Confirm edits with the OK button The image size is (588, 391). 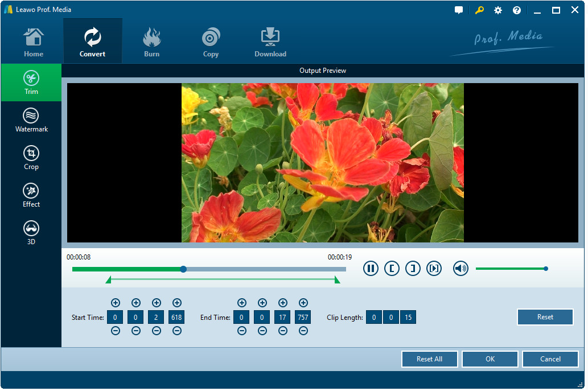point(490,359)
